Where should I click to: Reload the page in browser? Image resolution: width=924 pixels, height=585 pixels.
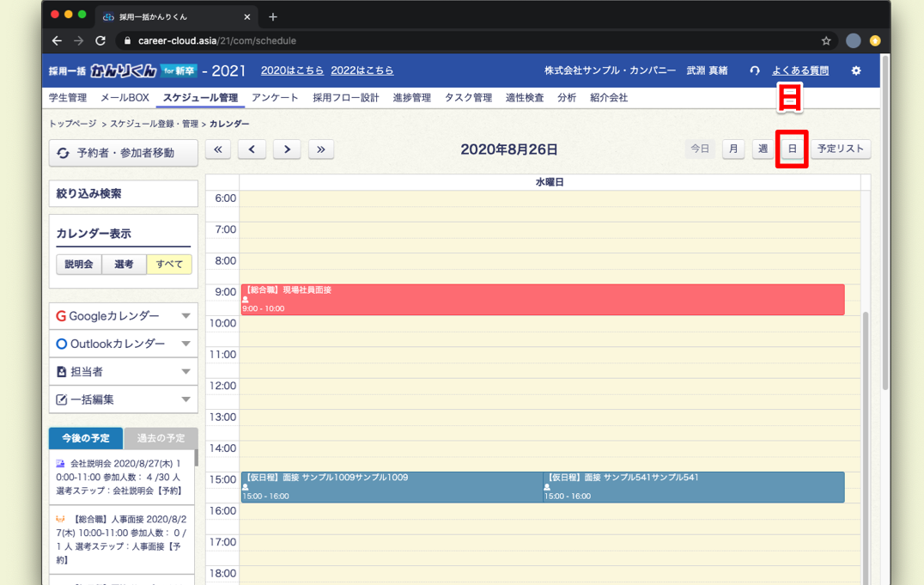100,40
